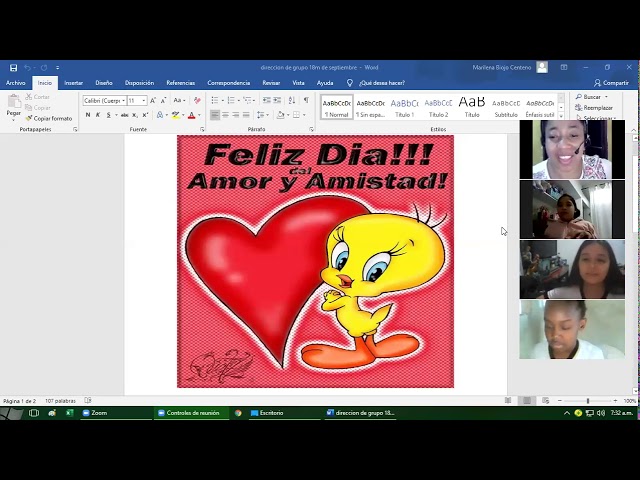Click Copiar formato
The width and height of the screenshot is (640, 480).
49,118
